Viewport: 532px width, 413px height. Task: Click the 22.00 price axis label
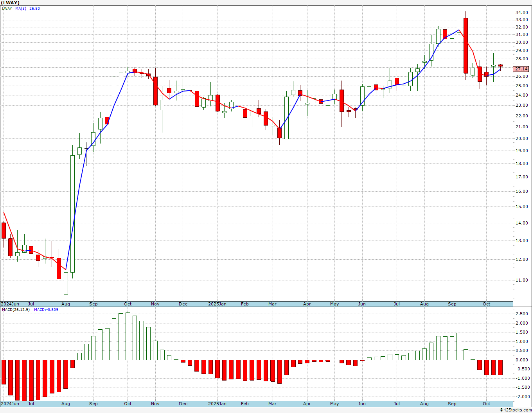click(521, 116)
